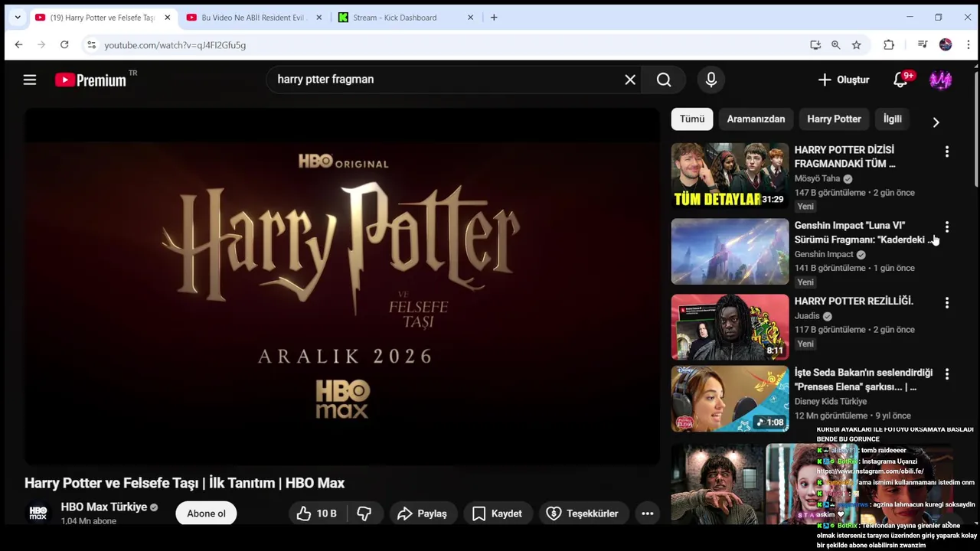The image size is (980, 551).
Task: Clear the search text with X icon
Action: coord(630,80)
